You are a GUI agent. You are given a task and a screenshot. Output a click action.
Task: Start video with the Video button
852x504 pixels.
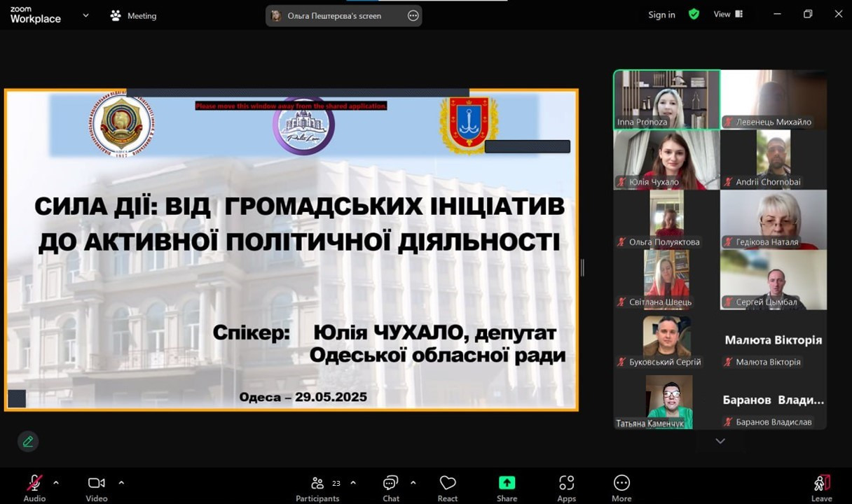tap(97, 488)
